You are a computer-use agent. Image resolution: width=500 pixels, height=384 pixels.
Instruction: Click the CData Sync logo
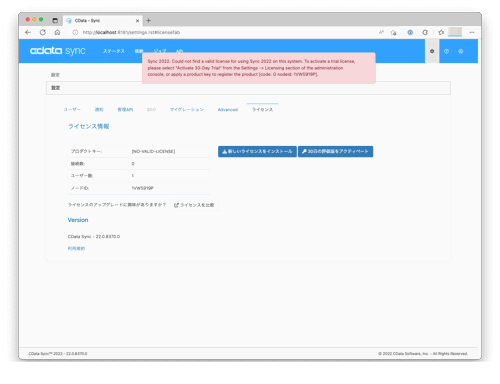tap(58, 51)
